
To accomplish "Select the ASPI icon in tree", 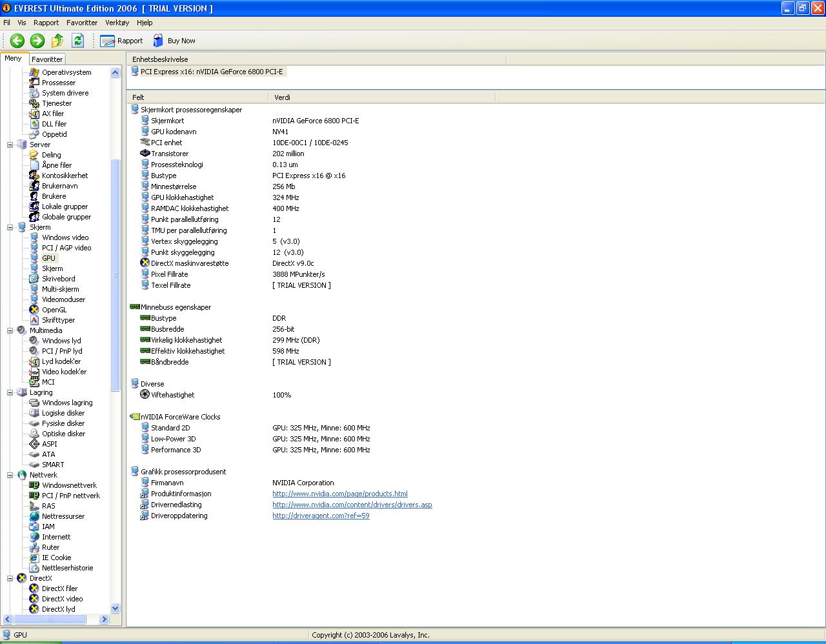I will point(34,444).
